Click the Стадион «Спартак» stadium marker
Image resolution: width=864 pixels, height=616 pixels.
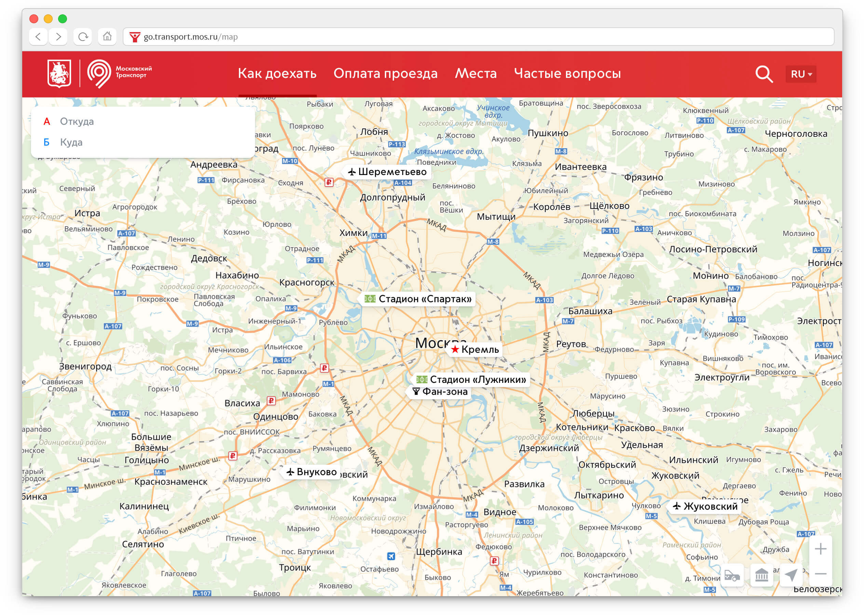(x=418, y=299)
